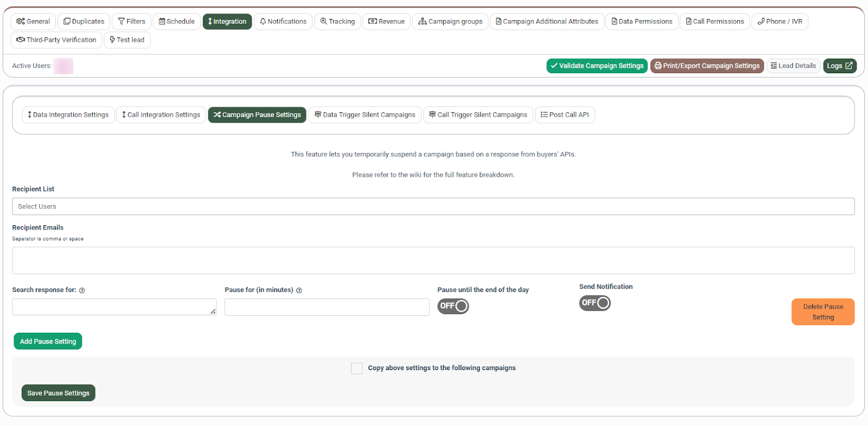Open the Campaign groups tab
Viewport: 868px width, 426px height.
click(450, 22)
